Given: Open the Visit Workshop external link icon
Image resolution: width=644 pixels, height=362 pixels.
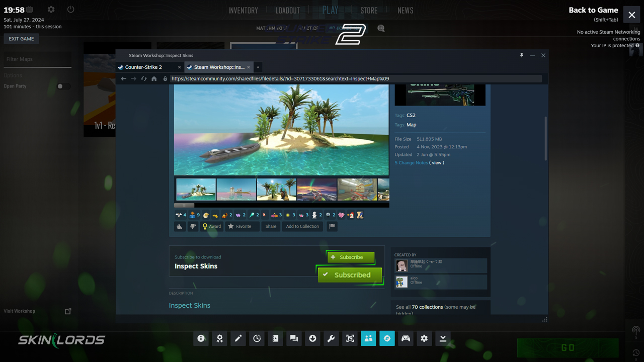Looking at the screenshot, I should tap(68, 311).
